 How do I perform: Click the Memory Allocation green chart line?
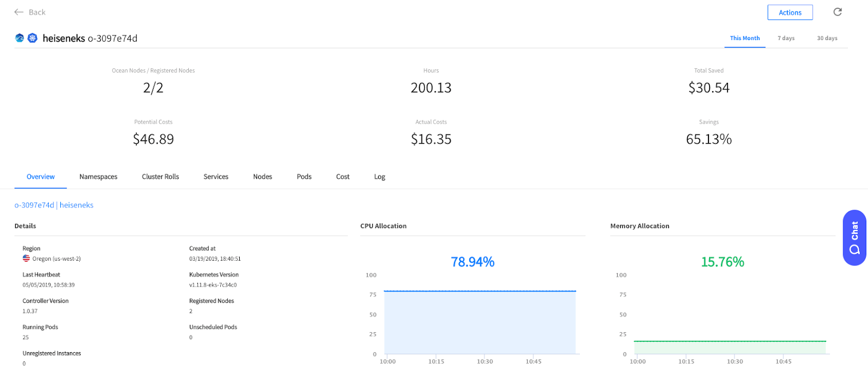click(x=729, y=341)
